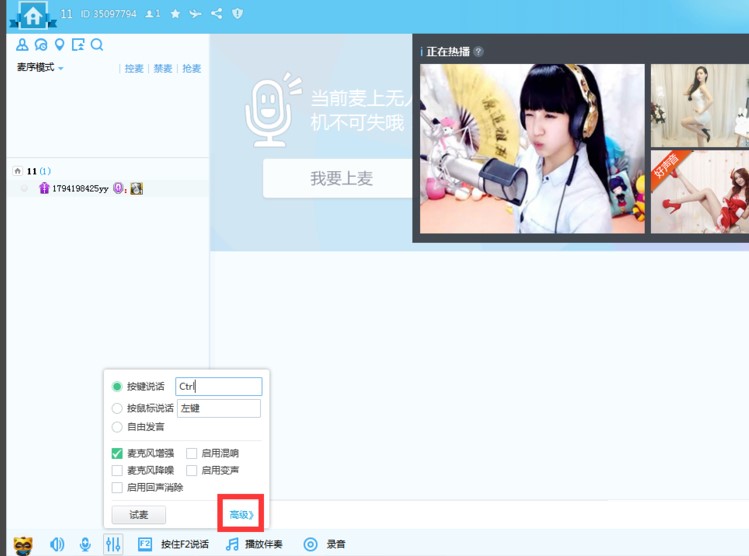This screenshot has width=749, height=556.
Task: Click the home channel icon
Action: (33, 16)
